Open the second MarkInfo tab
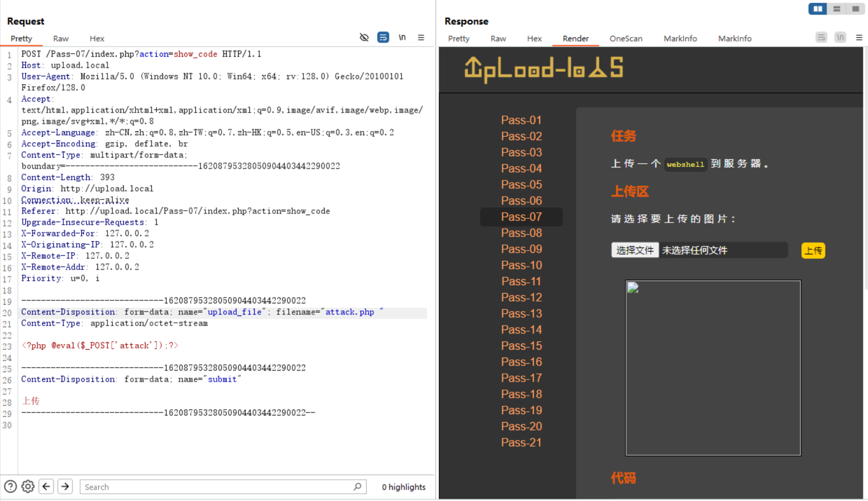Image resolution: width=868 pixels, height=501 pixels. click(x=735, y=39)
